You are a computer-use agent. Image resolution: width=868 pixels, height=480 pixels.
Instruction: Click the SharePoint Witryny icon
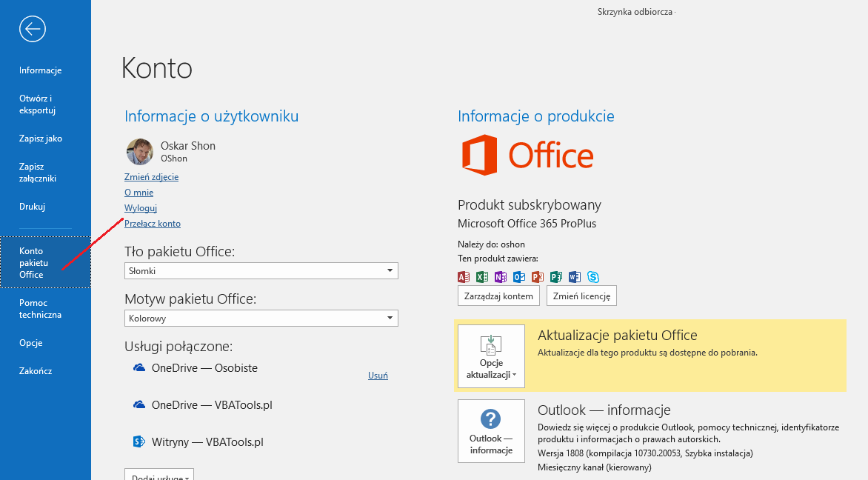(x=139, y=441)
